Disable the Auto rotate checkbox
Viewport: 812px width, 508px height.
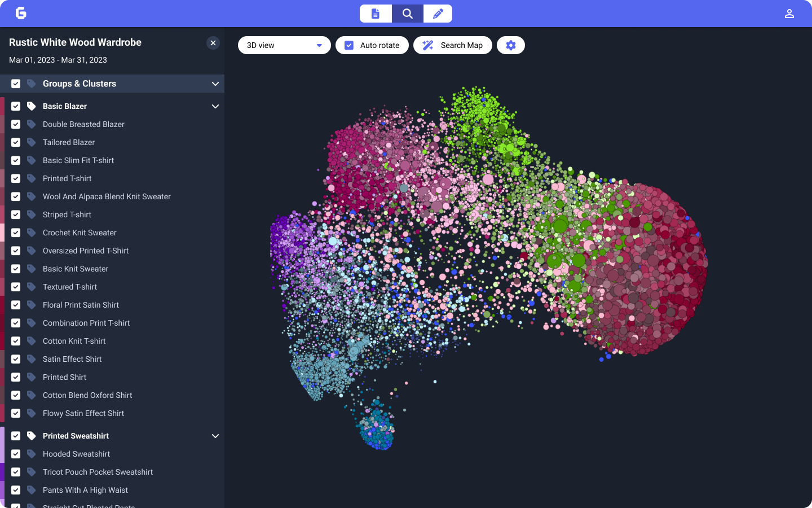click(349, 45)
